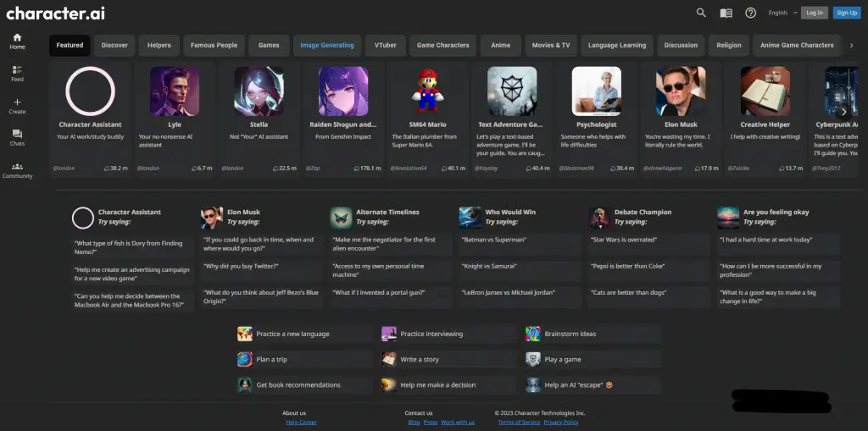This screenshot has width=868, height=431.
Task: Open the Text Adventure Game avatar
Action: 512,91
